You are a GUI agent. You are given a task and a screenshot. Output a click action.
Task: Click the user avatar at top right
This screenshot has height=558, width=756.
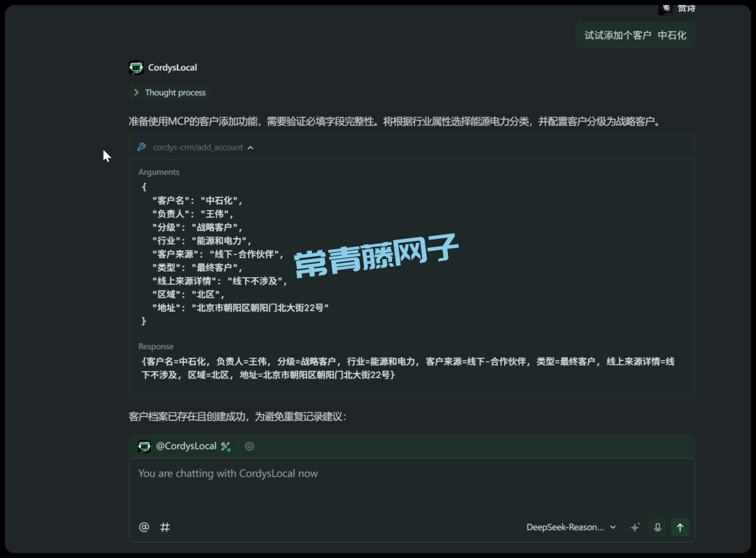pyautogui.click(x=665, y=8)
